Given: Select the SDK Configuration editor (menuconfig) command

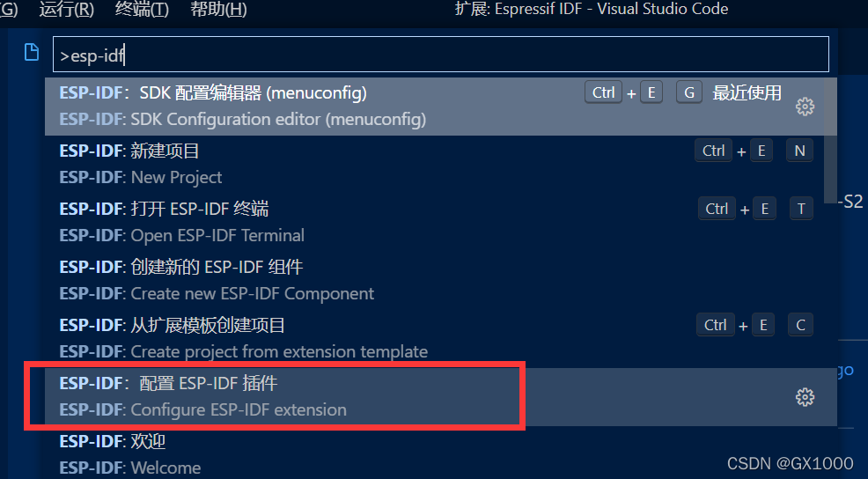Looking at the screenshot, I should 441,107.
